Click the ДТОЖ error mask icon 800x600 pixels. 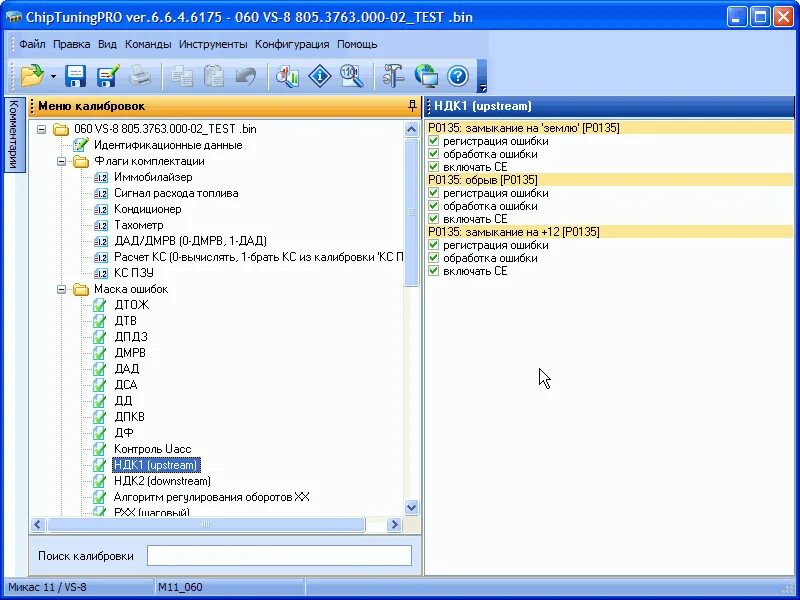[x=99, y=305]
